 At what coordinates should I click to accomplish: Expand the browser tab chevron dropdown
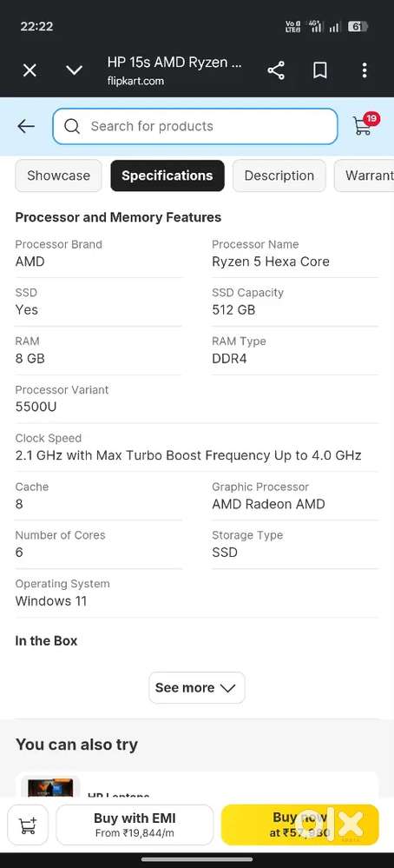click(74, 70)
